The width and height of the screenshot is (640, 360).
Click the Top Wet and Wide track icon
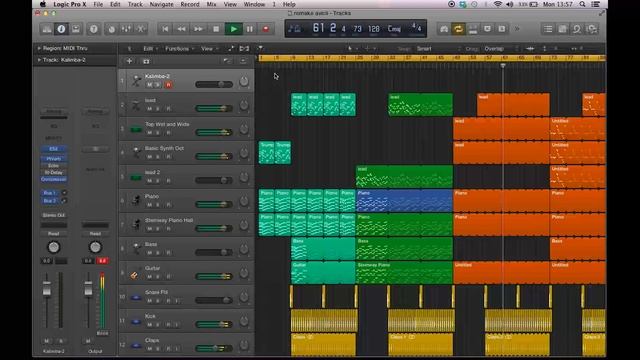pyautogui.click(x=136, y=130)
